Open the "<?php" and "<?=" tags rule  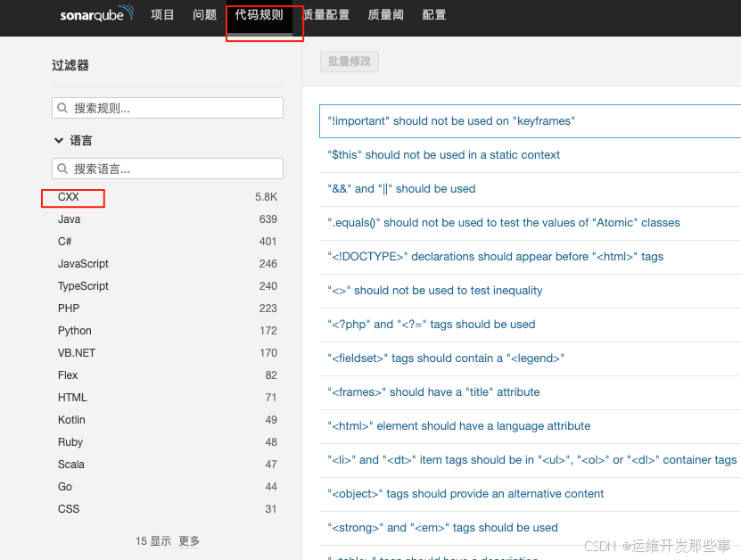pos(431,325)
